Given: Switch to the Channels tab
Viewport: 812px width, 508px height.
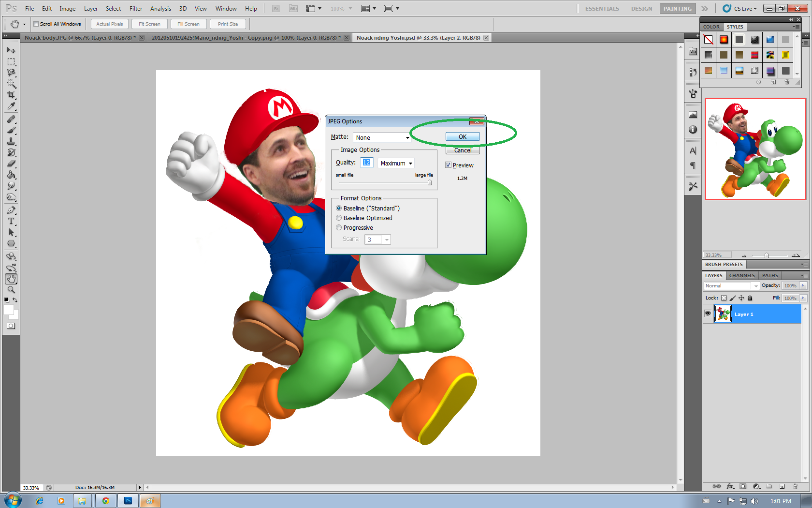Looking at the screenshot, I should click(742, 275).
